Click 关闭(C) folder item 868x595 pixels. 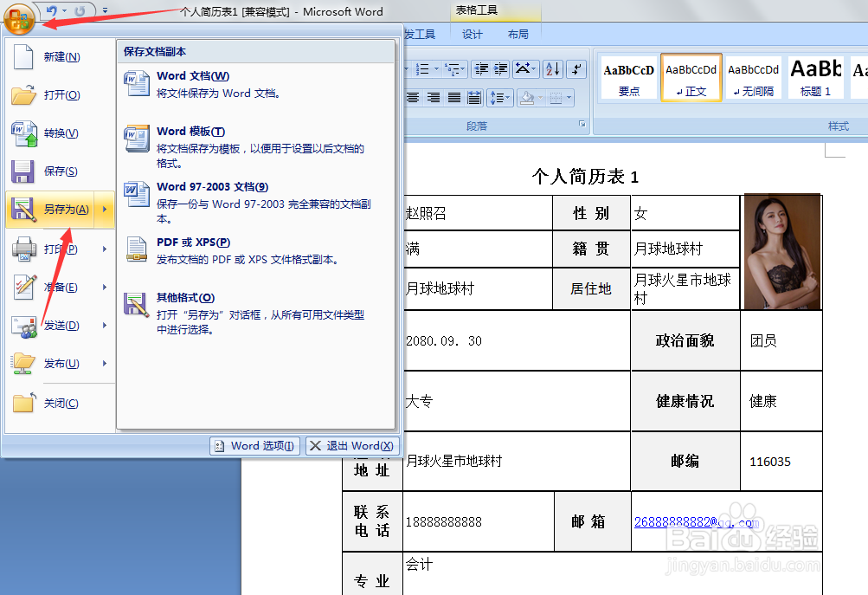(60, 404)
